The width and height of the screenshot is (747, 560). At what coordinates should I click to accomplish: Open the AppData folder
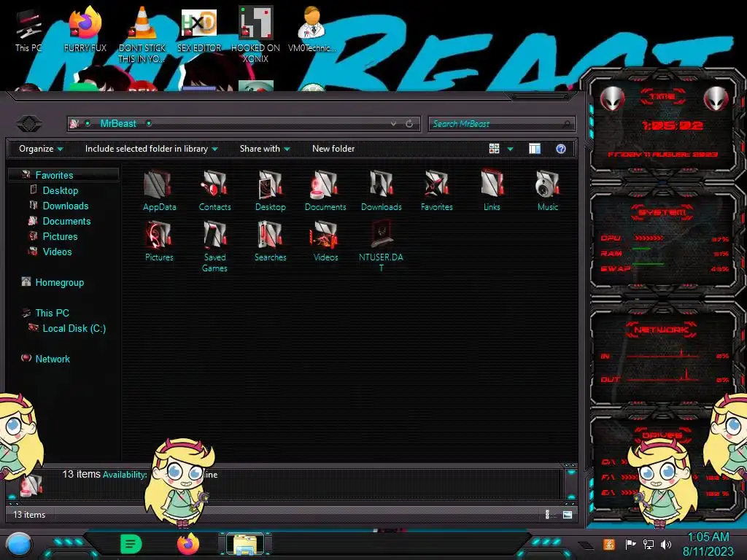pos(159,192)
